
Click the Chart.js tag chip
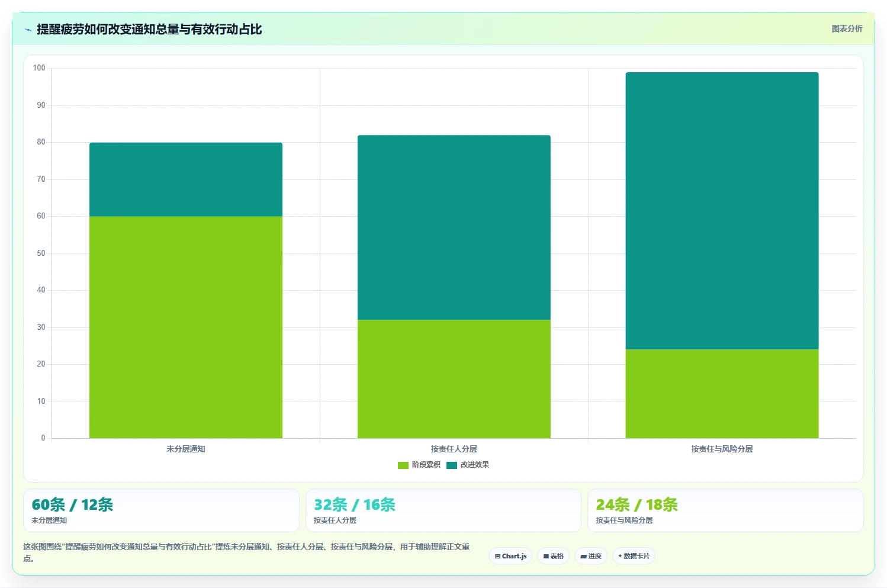click(510, 556)
